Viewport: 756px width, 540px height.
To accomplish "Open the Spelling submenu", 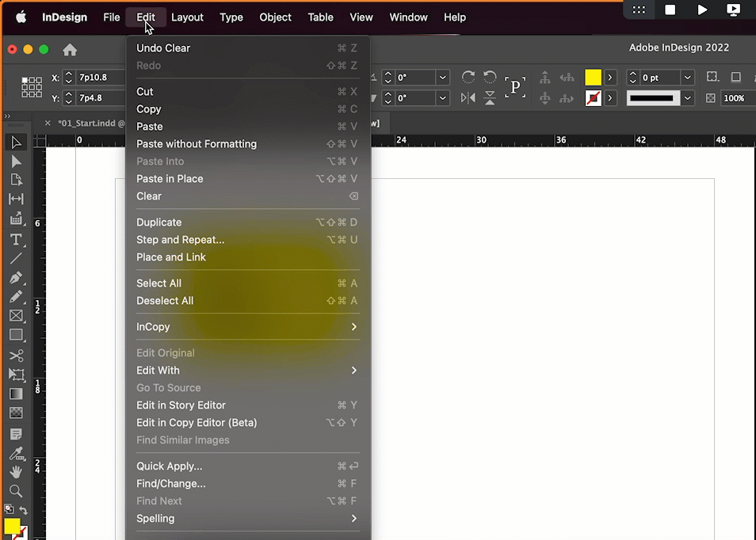I will pos(248,519).
